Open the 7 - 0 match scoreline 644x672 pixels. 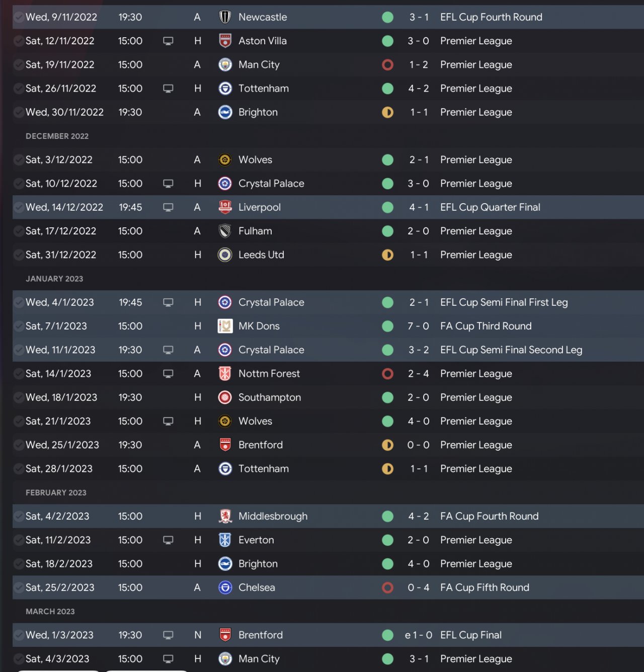pyautogui.click(x=418, y=326)
